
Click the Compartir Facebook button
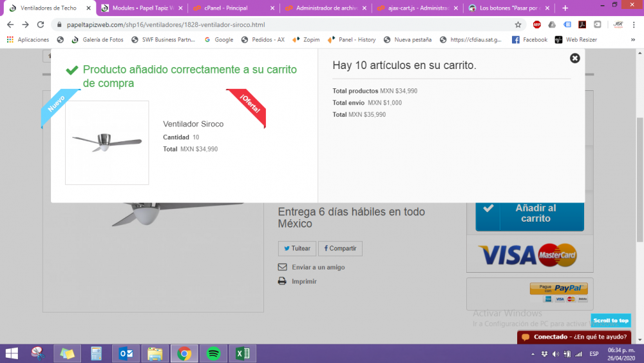340,248
